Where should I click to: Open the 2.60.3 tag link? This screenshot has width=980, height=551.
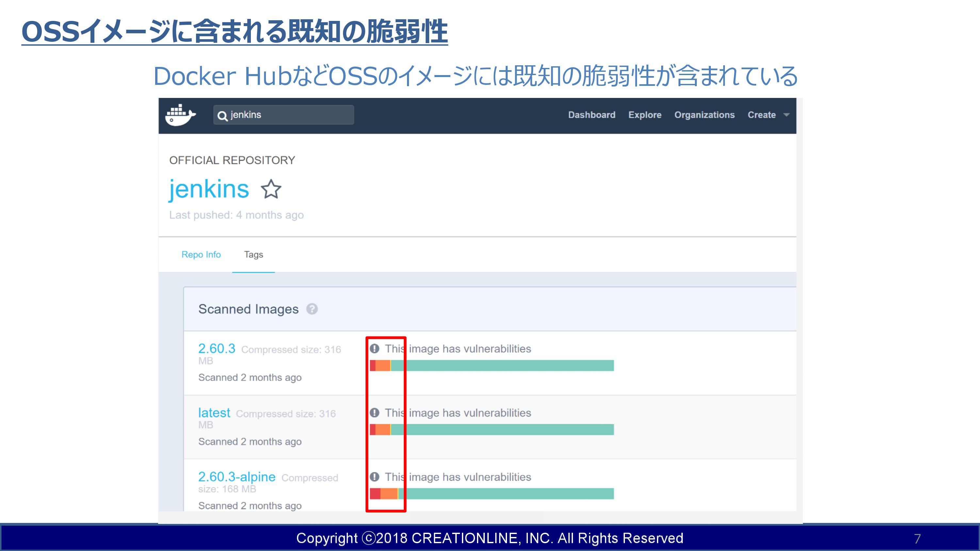click(217, 348)
